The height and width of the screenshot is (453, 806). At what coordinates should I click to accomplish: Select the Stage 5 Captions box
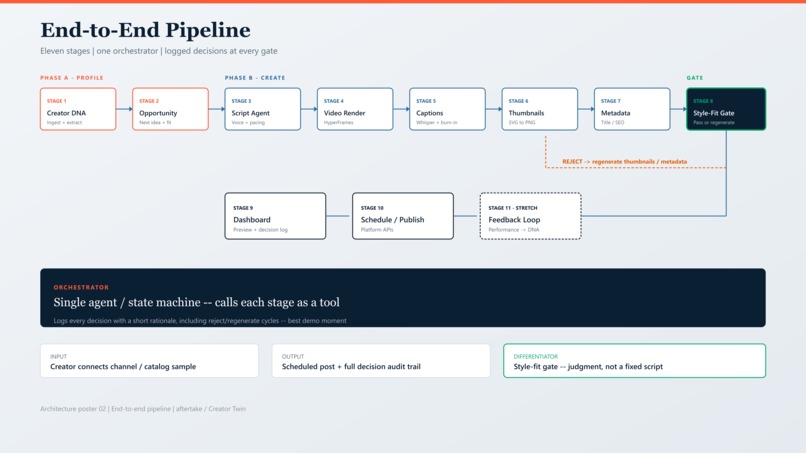[x=447, y=109]
